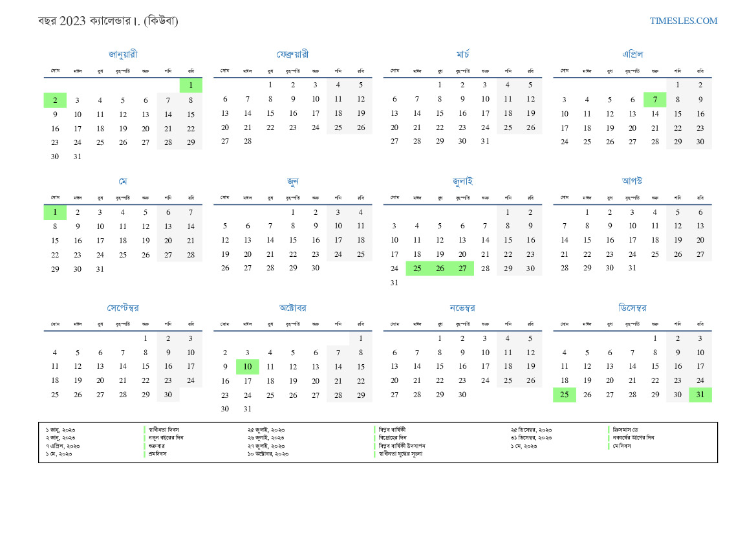Click legend date '১ জানু, ২০২৩'
Viewport: 756px width, 535px height.
(x=60, y=430)
